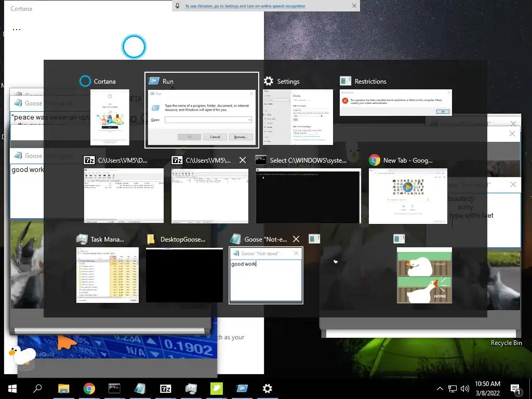Select the Recycle Bin desktop label
The height and width of the screenshot is (399, 532).
506,343
